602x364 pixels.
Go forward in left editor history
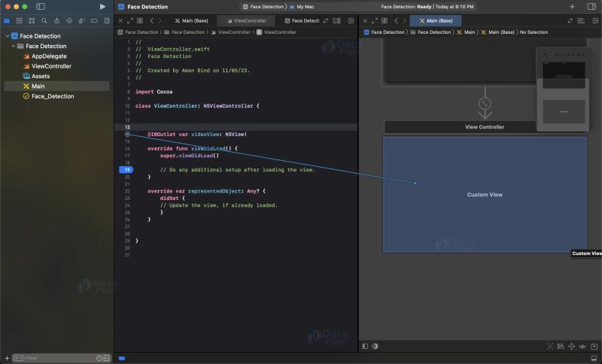point(160,21)
